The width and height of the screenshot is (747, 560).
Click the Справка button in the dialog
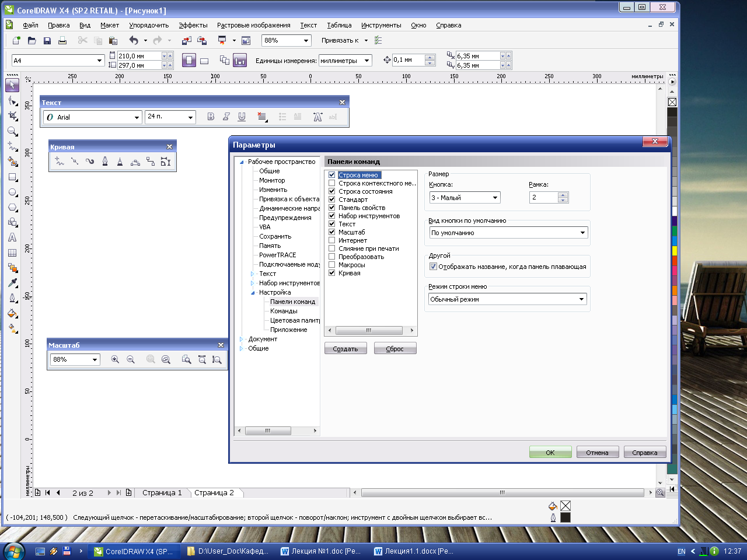pyautogui.click(x=645, y=453)
